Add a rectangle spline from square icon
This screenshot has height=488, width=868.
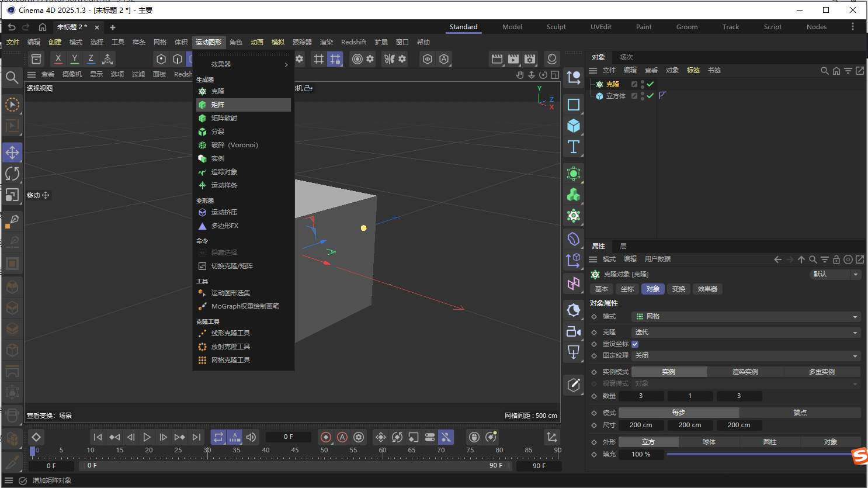click(x=574, y=105)
